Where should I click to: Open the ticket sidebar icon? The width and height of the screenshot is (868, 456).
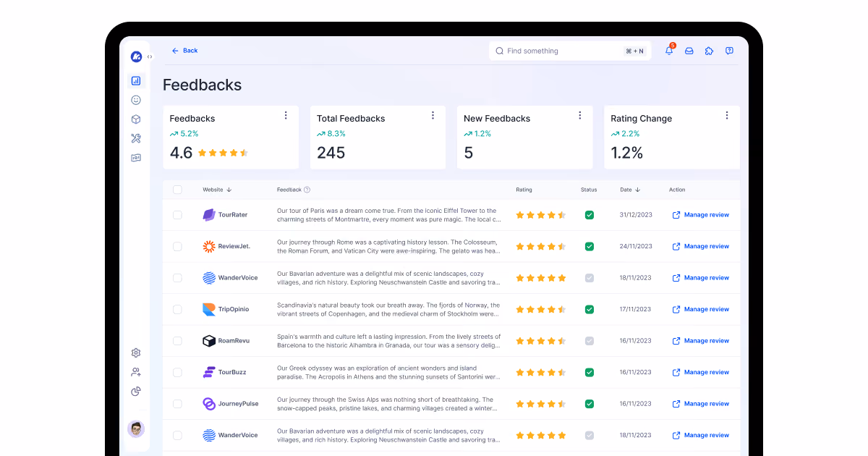click(x=136, y=158)
